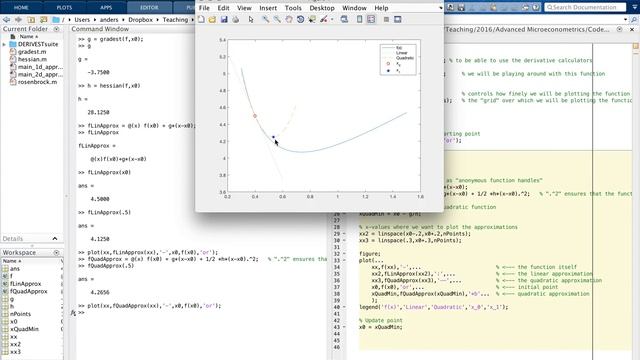Screen dimensions: 640x360
Task: Click the fx function browser icon
Action: [73, 313]
